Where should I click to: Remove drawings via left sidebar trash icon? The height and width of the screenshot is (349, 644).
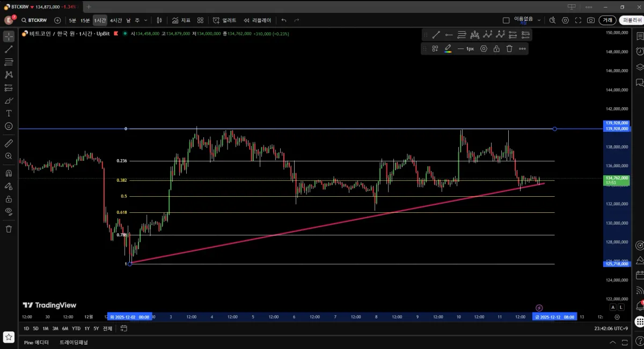[9, 229]
